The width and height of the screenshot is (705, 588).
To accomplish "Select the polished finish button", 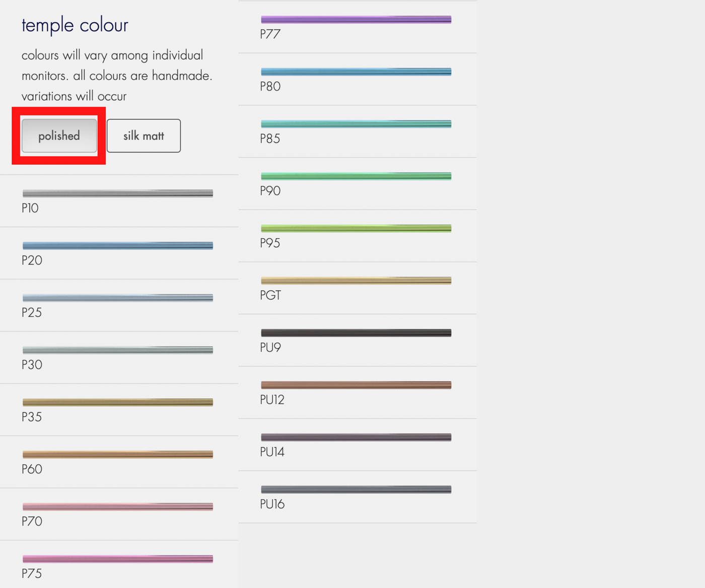I will (59, 136).
